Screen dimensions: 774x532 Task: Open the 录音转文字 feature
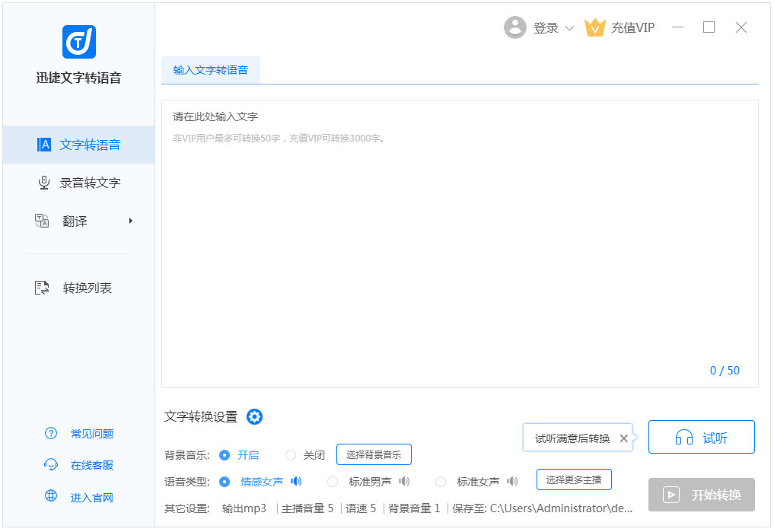(x=43, y=182)
